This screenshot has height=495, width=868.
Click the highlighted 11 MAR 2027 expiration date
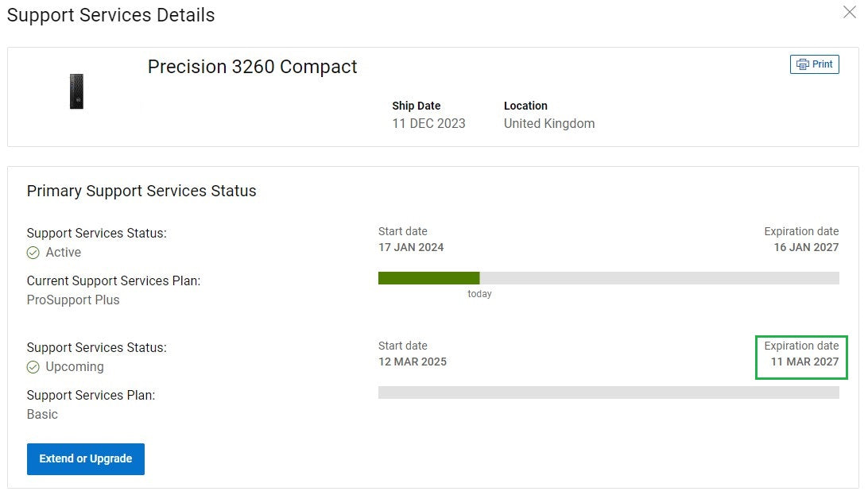[x=804, y=362]
